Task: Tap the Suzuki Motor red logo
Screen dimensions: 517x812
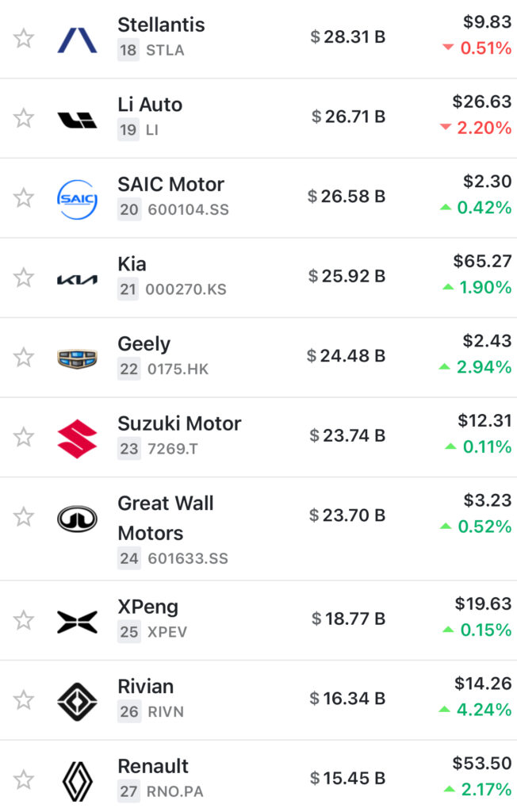Action: 77,439
